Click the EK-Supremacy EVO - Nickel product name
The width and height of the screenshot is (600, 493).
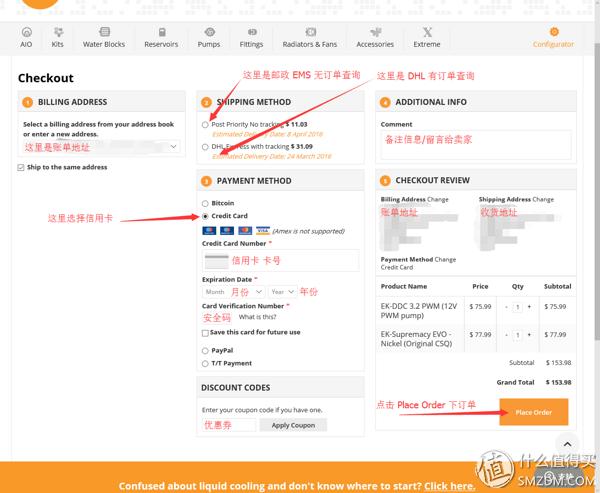click(416, 339)
